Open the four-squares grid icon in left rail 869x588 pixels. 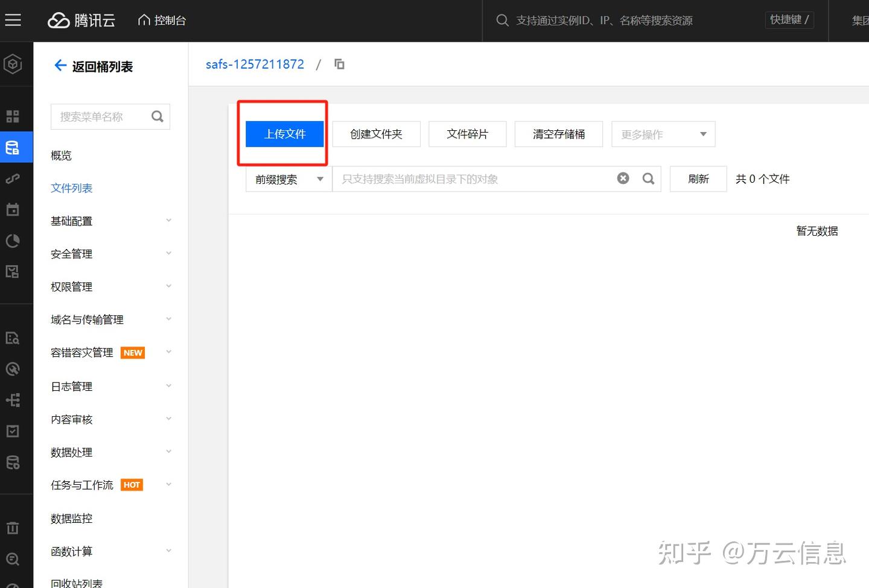pos(13,116)
